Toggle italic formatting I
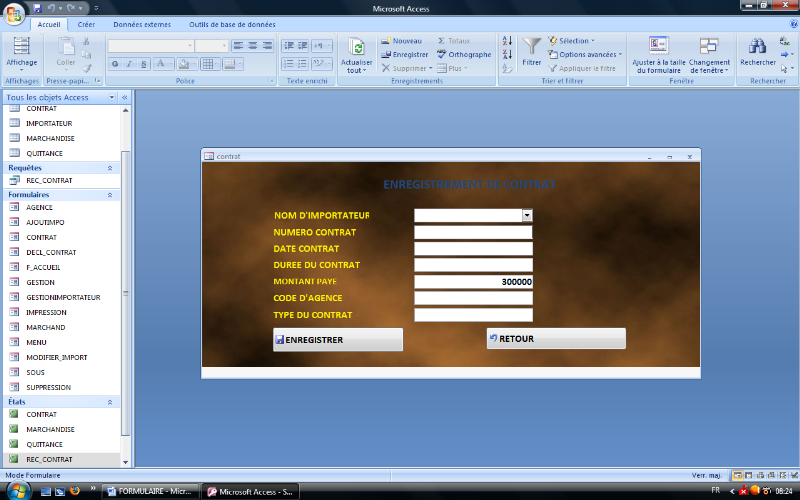This screenshot has height=500, width=800. coord(130,64)
